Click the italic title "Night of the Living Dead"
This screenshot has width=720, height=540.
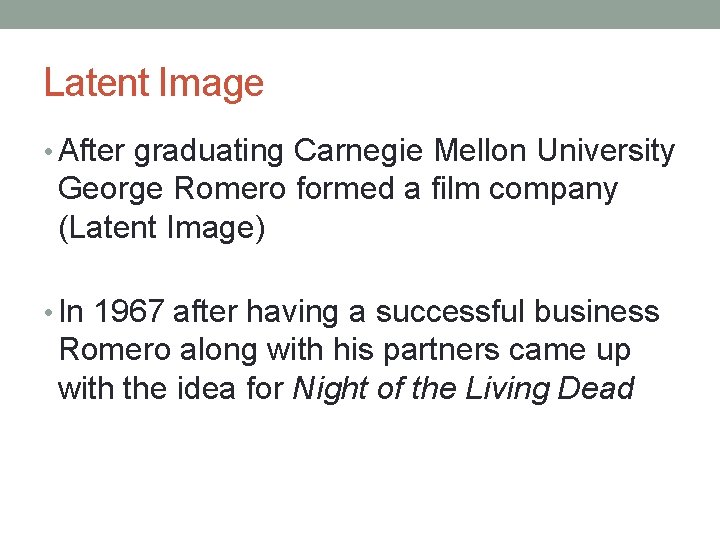click(x=464, y=388)
